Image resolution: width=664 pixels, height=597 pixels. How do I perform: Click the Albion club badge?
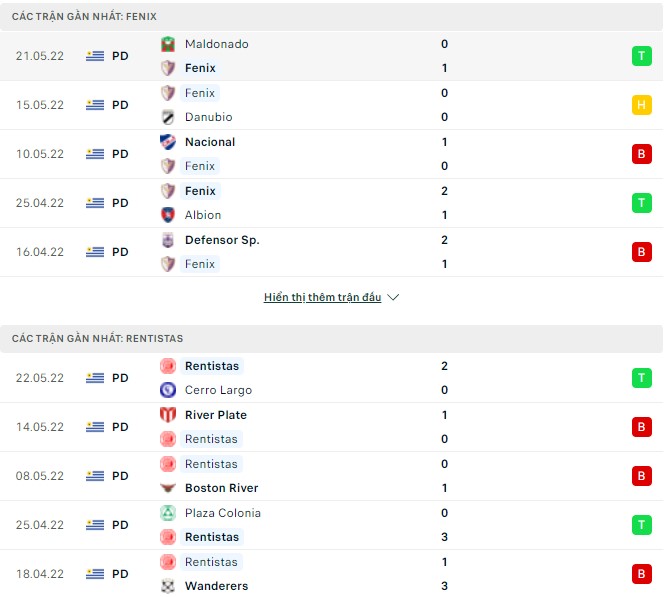click(x=168, y=215)
